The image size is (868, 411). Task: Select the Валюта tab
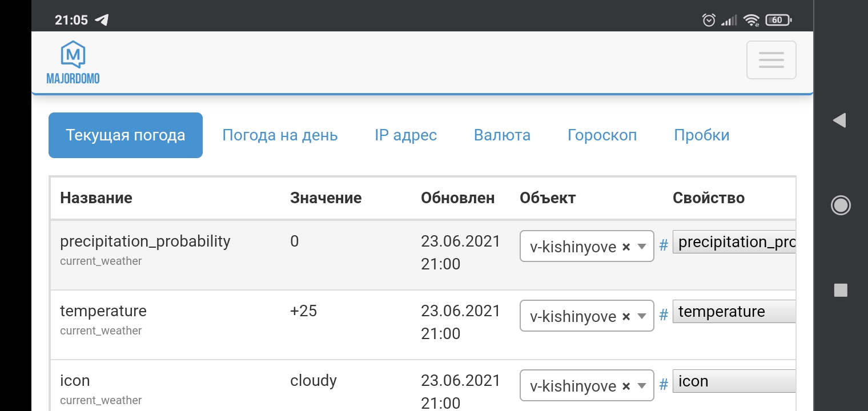(502, 135)
